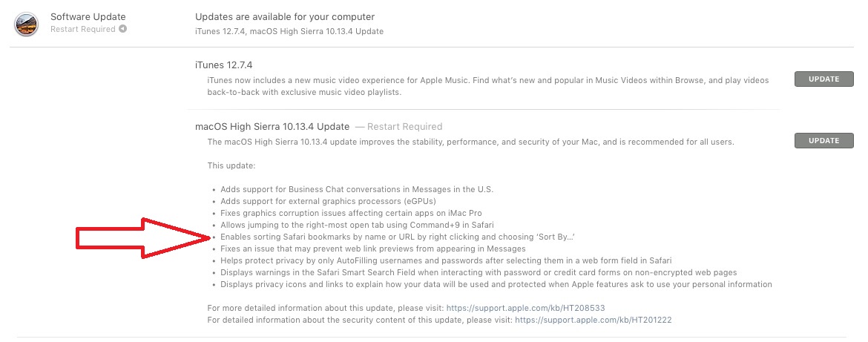Viewport: 868px width, 342px height.
Task: Click the iTunes music video experience description
Action: click(487, 86)
